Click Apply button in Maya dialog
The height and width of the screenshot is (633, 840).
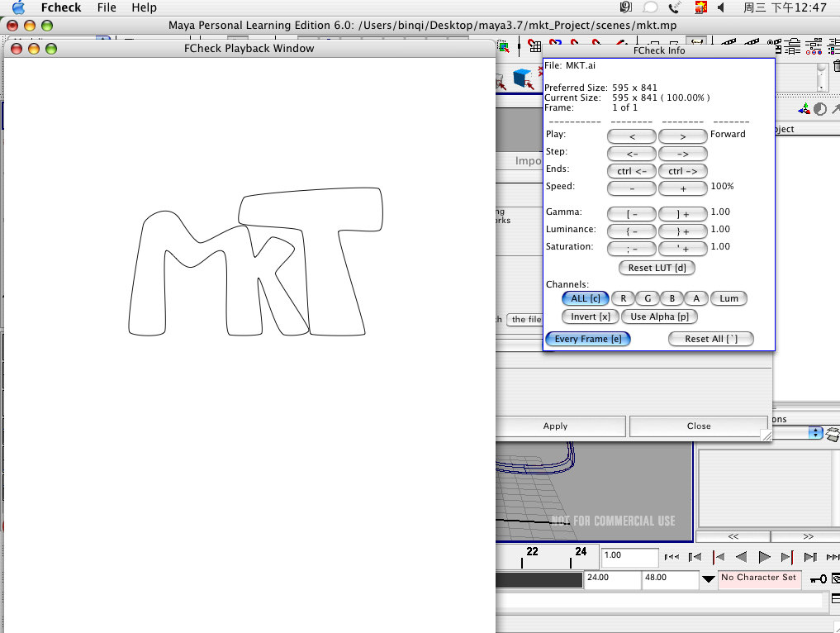(555, 426)
